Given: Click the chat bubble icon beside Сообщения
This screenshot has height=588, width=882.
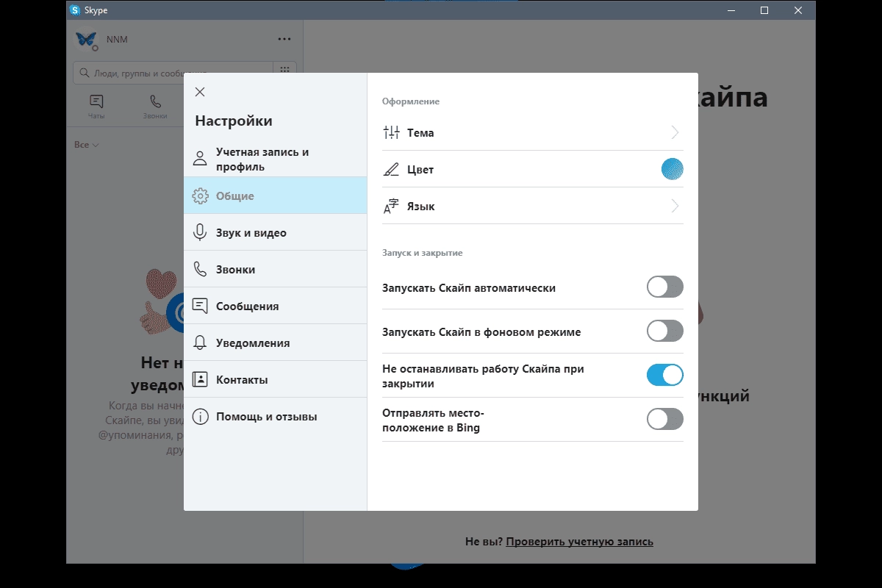Looking at the screenshot, I should 199,306.
